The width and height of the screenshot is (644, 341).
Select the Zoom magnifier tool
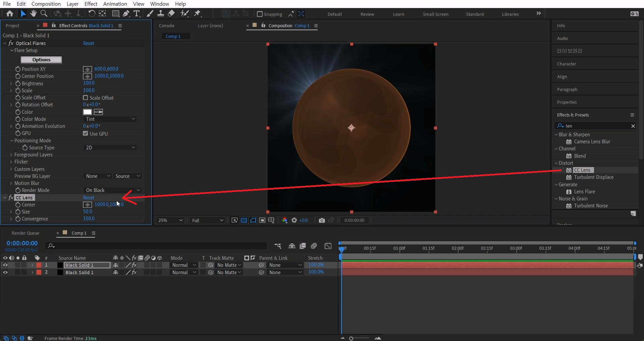click(44, 13)
